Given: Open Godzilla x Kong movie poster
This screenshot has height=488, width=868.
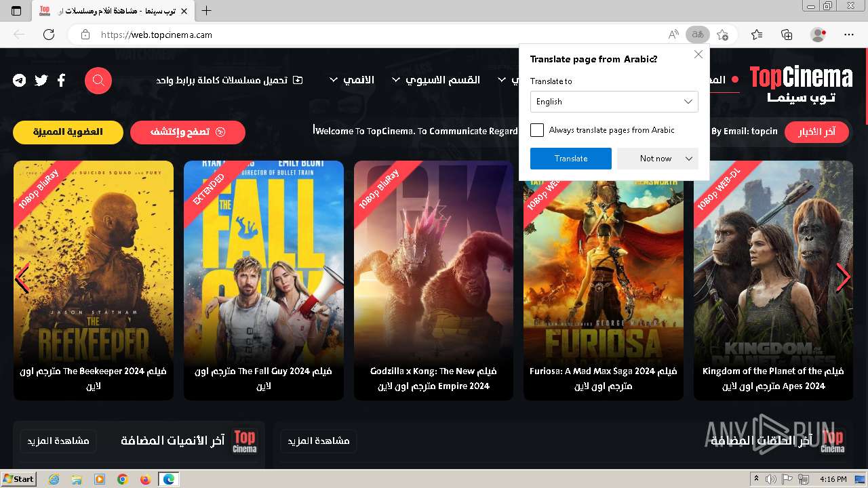Looking at the screenshot, I should tap(433, 280).
